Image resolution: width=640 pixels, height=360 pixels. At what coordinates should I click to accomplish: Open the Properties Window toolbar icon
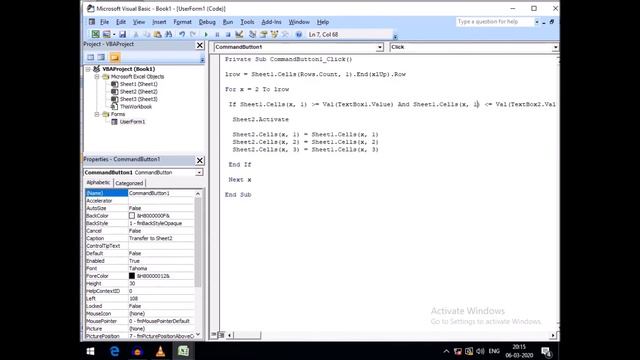pos(264,35)
